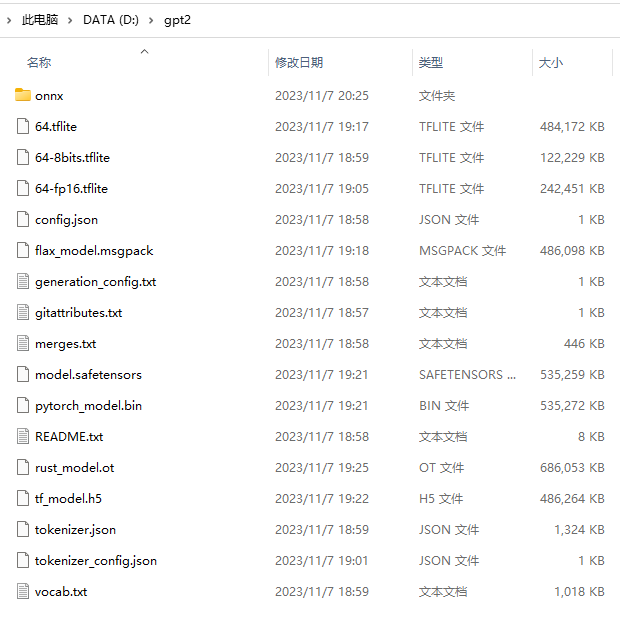
Task: Select the 64-8bits.tflite file name
Action: click(72, 157)
